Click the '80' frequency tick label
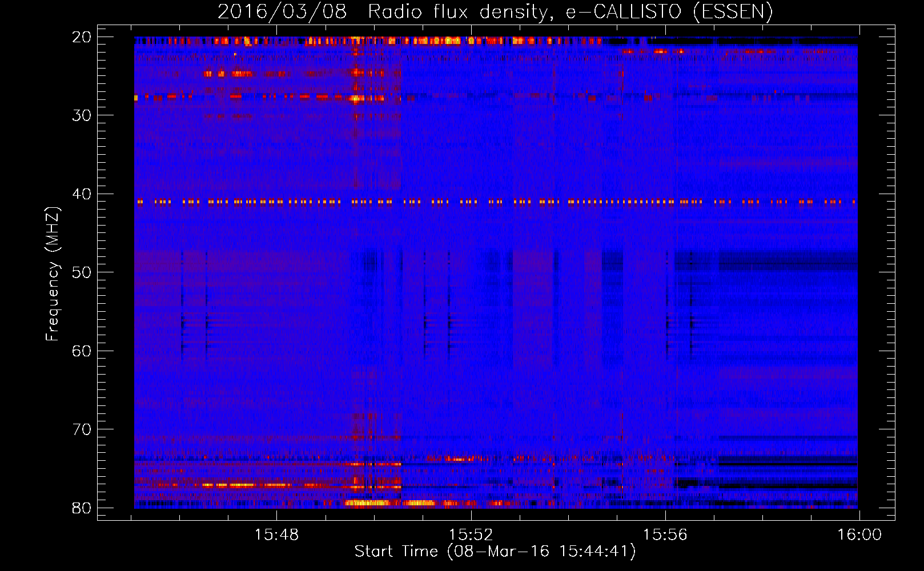Viewport: 924px width, 571px height. pyautogui.click(x=82, y=508)
